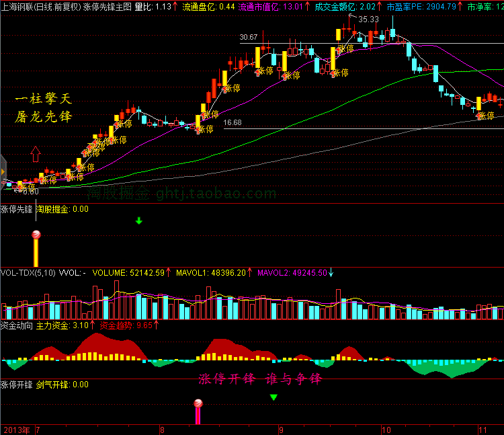Screen dimensions: 504x435
Task: Click the 35.33 high price label
Action: (x=368, y=19)
